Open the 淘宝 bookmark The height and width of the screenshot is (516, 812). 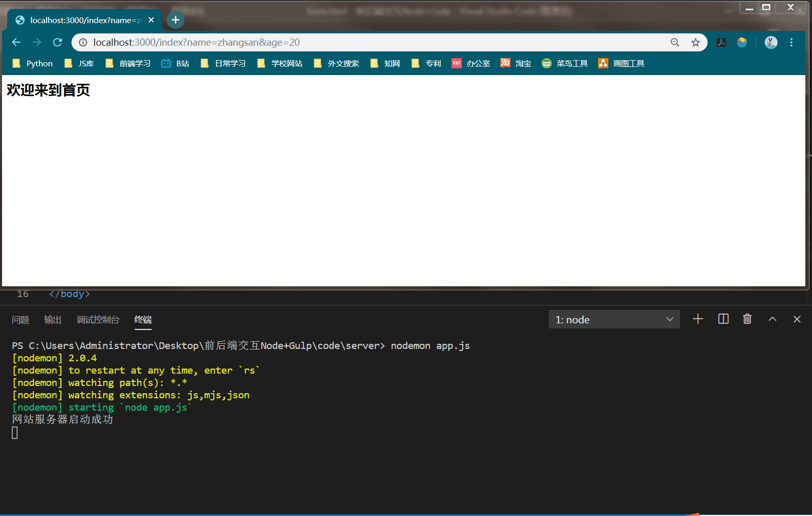516,63
